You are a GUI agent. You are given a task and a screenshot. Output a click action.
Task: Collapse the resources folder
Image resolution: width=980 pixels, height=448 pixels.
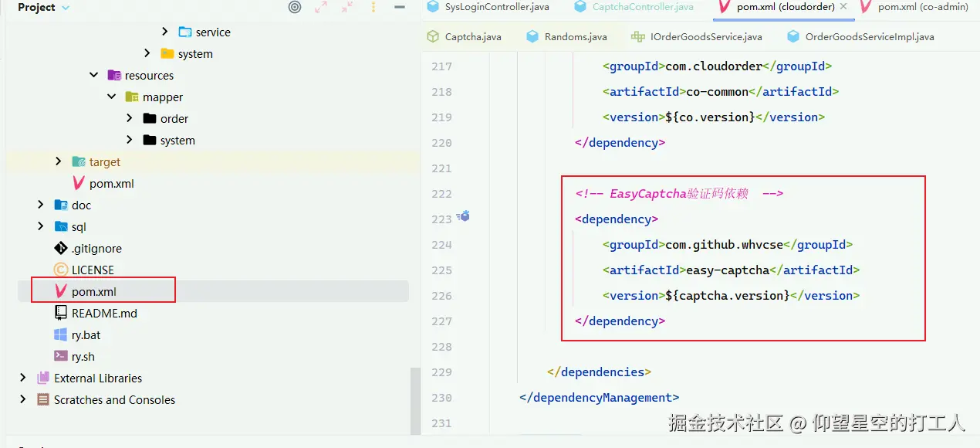click(x=93, y=75)
